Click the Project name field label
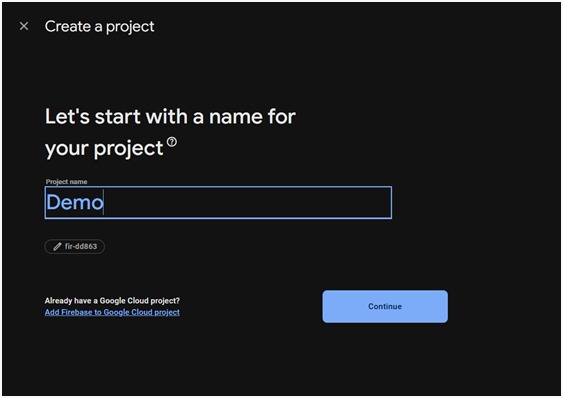This screenshot has width=563, height=398. tap(66, 182)
